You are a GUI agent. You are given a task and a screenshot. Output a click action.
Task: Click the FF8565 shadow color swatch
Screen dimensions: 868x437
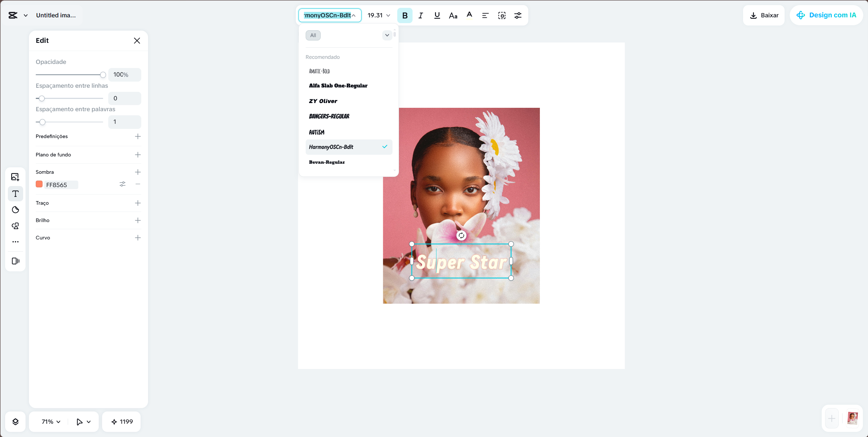pyautogui.click(x=39, y=184)
